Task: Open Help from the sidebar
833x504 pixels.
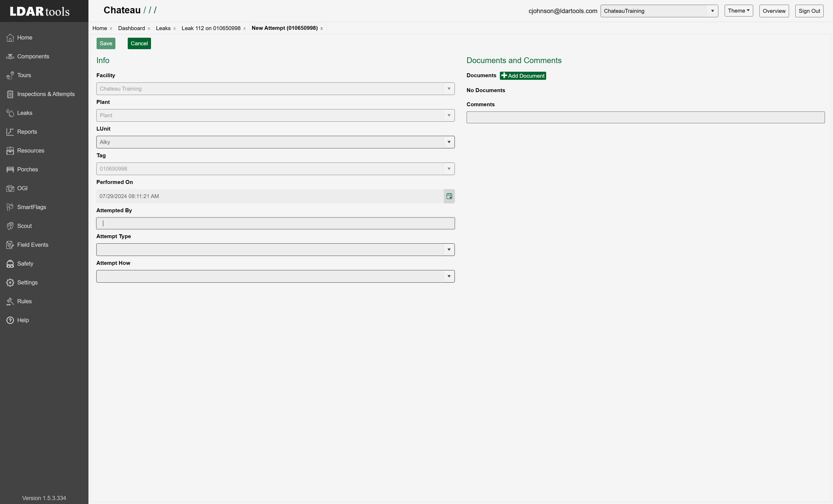Action: click(23, 320)
